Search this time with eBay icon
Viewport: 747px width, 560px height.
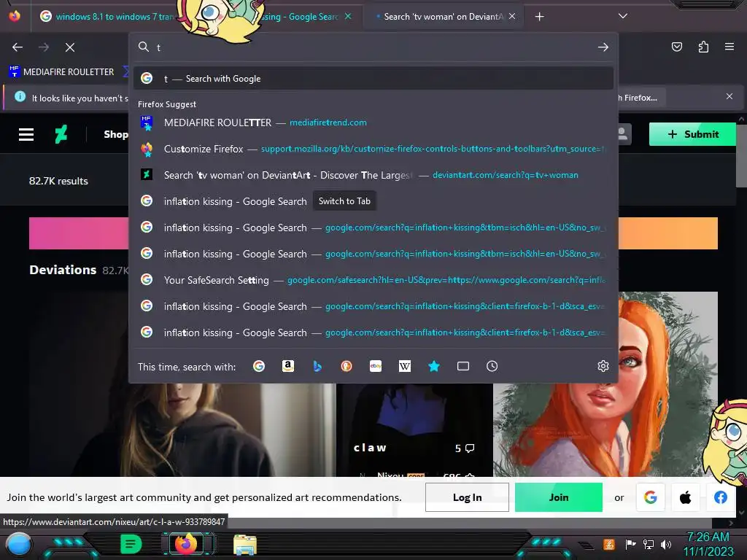pyautogui.click(x=376, y=366)
